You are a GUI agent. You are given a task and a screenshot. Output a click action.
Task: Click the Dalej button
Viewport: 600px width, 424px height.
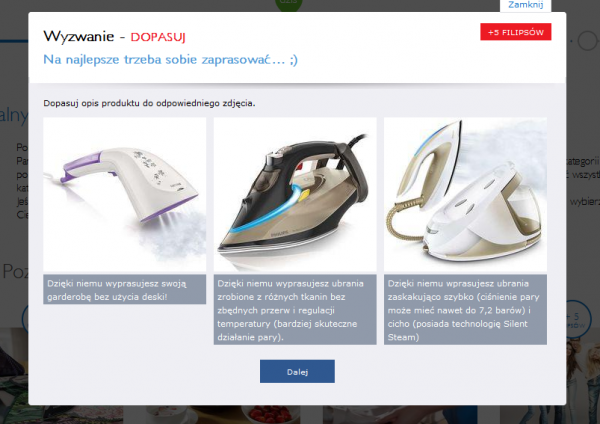click(297, 371)
